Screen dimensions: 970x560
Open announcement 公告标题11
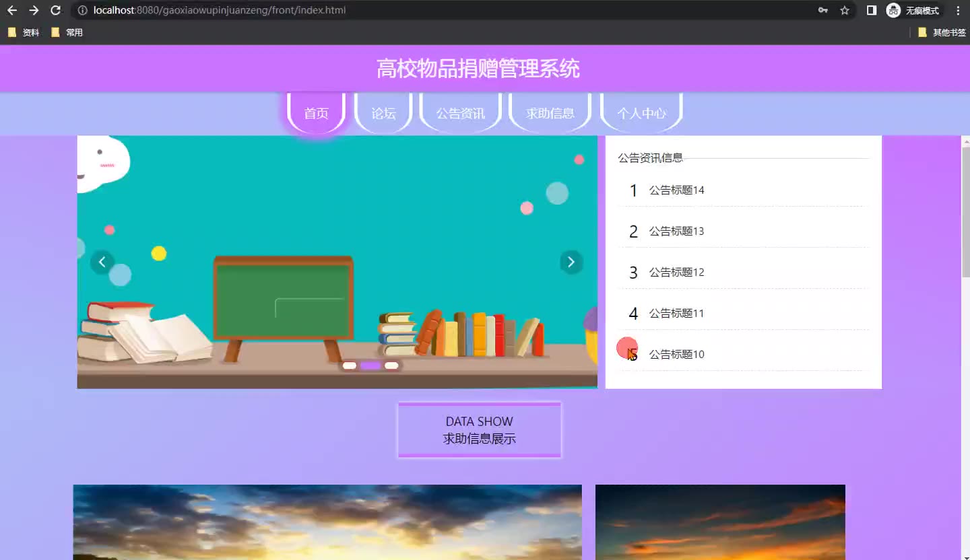tap(676, 314)
